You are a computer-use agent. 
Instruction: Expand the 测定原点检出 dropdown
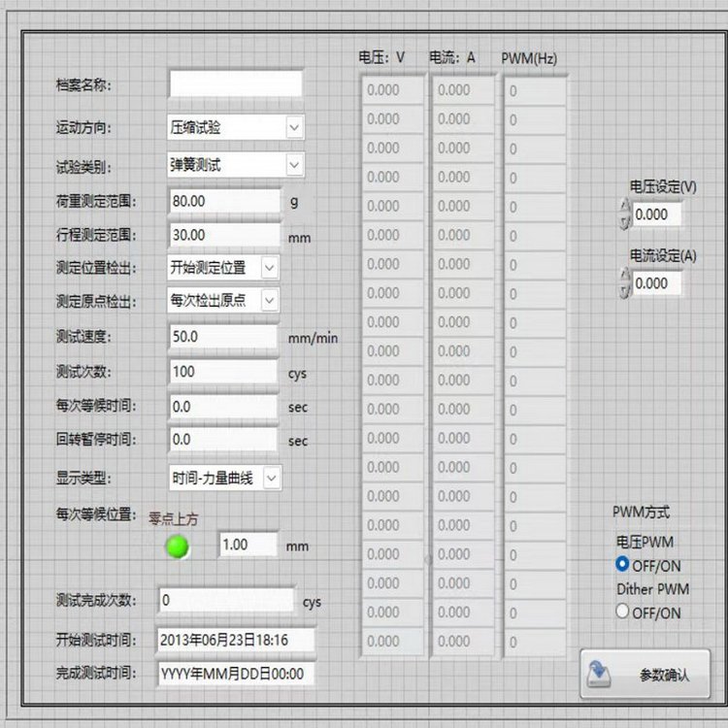point(269,300)
